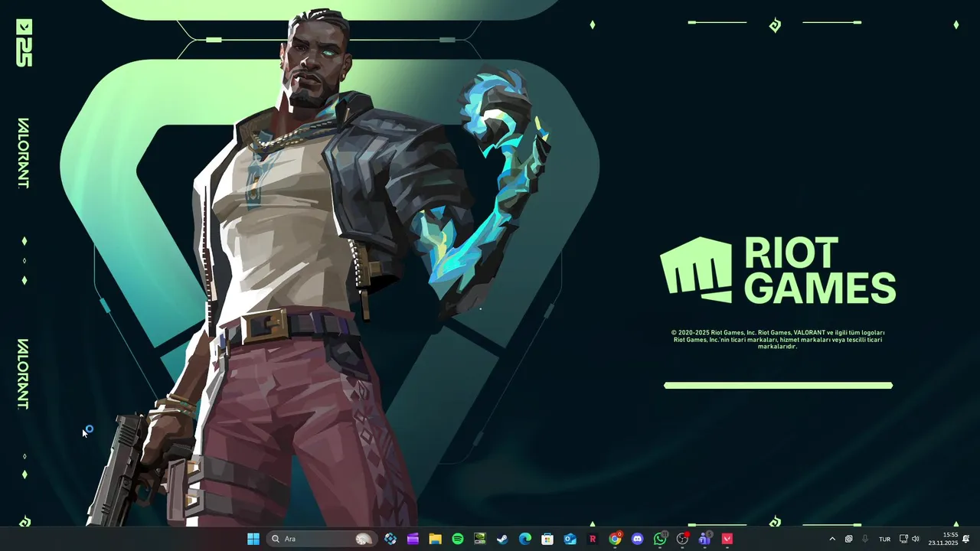Image resolution: width=980 pixels, height=551 pixels.
Task: Click the Ara search box on taskbar
Action: tap(322, 539)
